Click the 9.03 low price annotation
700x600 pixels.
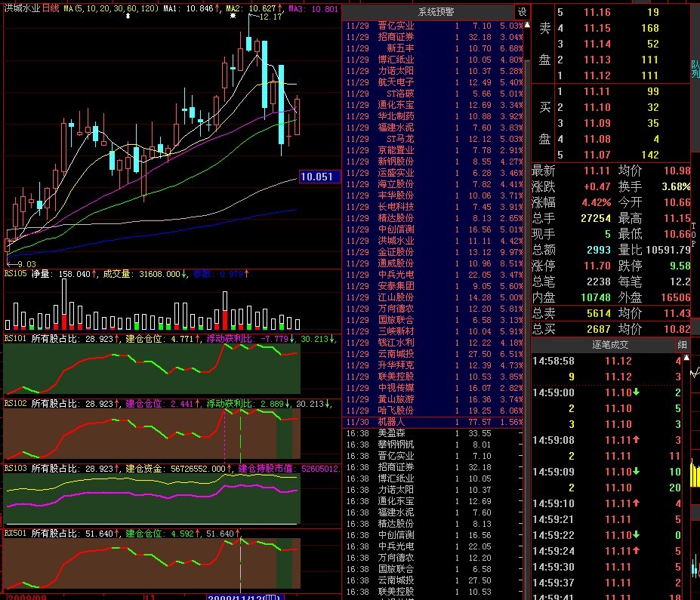pos(26,264)
